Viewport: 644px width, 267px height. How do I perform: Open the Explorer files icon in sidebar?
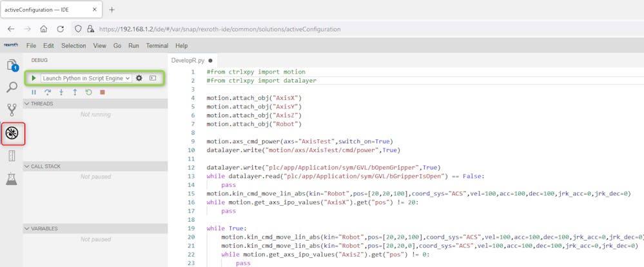(12, 65)
